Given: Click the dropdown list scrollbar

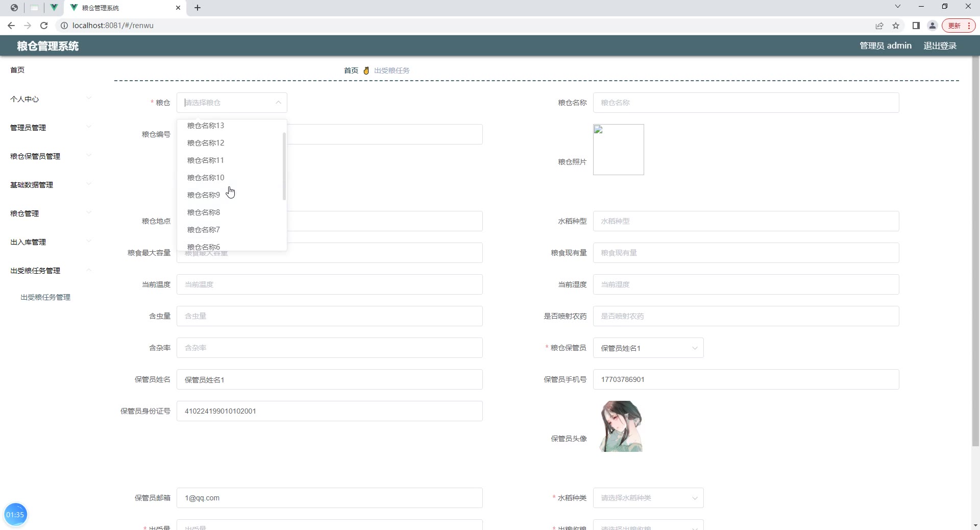Looking at the screenshot, I should click(284, 166).
